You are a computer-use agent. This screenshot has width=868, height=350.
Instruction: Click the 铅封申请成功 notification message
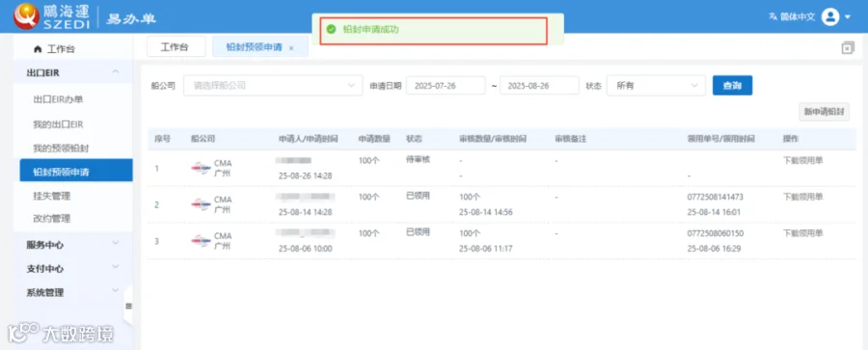tap(370, 29)
